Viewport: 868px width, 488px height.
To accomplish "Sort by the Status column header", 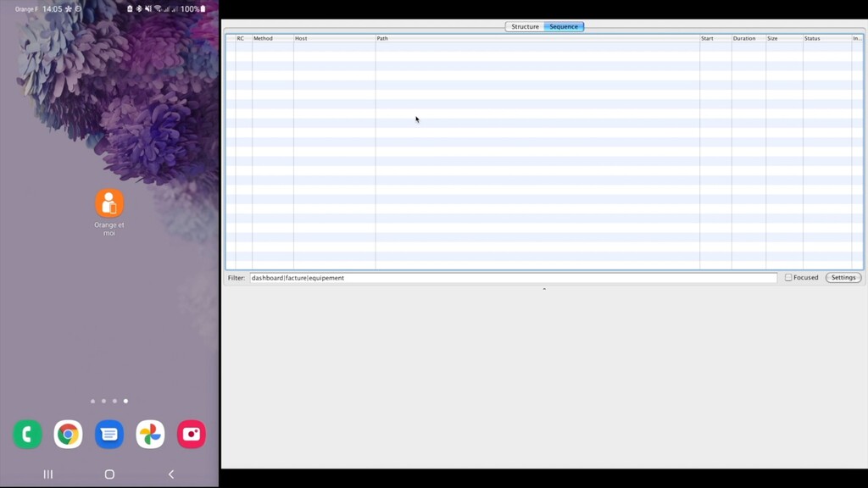I will click(x=827, y=38).
